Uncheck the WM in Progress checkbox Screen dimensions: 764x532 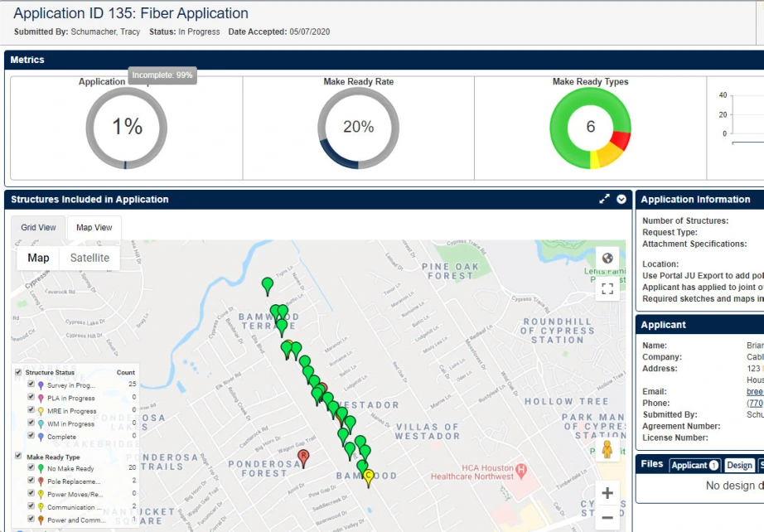click(x=31, y=423)
